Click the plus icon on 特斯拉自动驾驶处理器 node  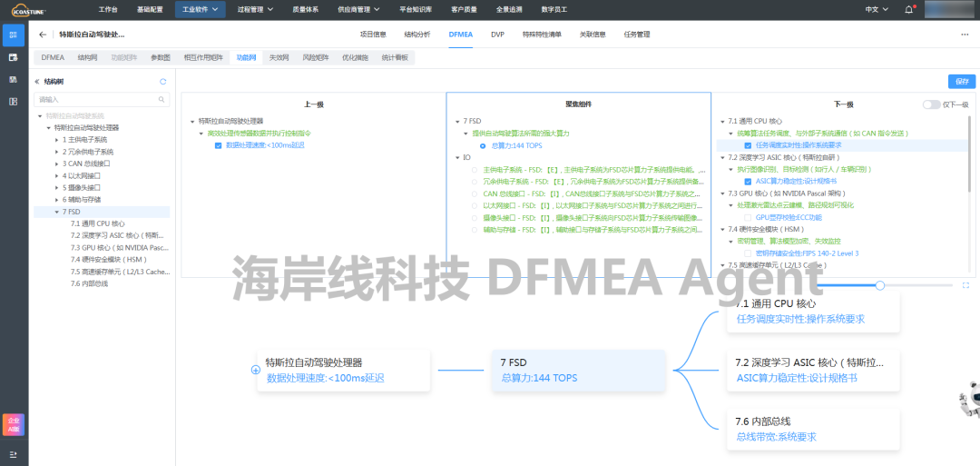coord(256,370)
